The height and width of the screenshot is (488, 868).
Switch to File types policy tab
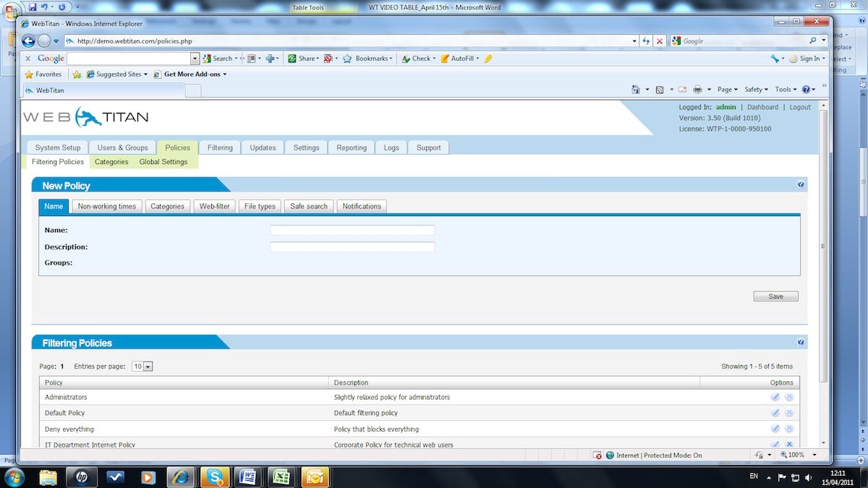click(x=260, y=206)
